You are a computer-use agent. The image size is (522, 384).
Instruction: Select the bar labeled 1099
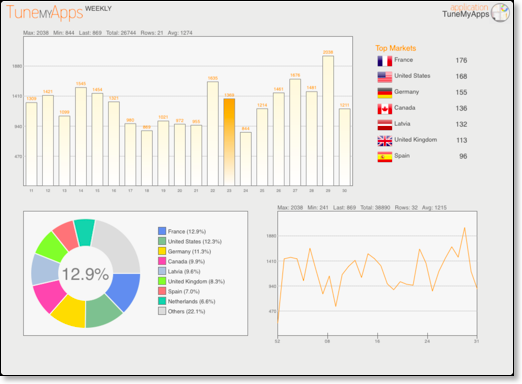(x=64, y=150)
